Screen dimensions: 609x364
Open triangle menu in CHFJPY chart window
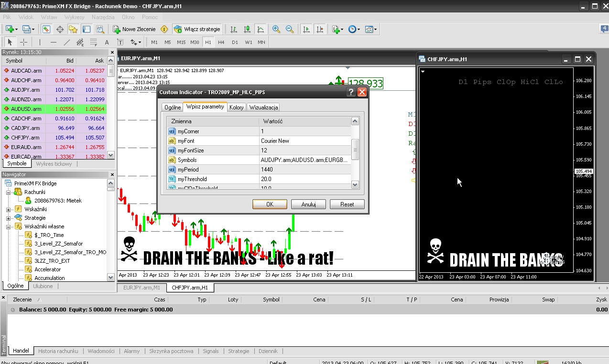click(423, 72)
